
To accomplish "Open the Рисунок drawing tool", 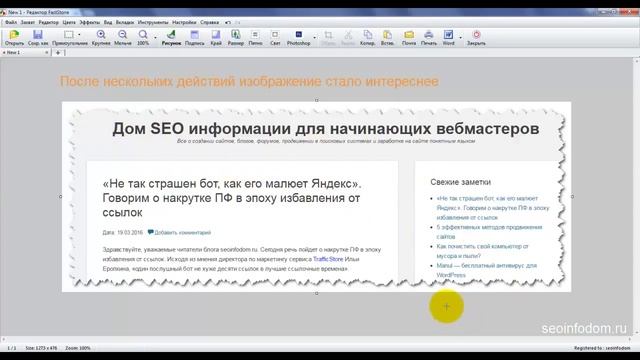I will point(171,38).
